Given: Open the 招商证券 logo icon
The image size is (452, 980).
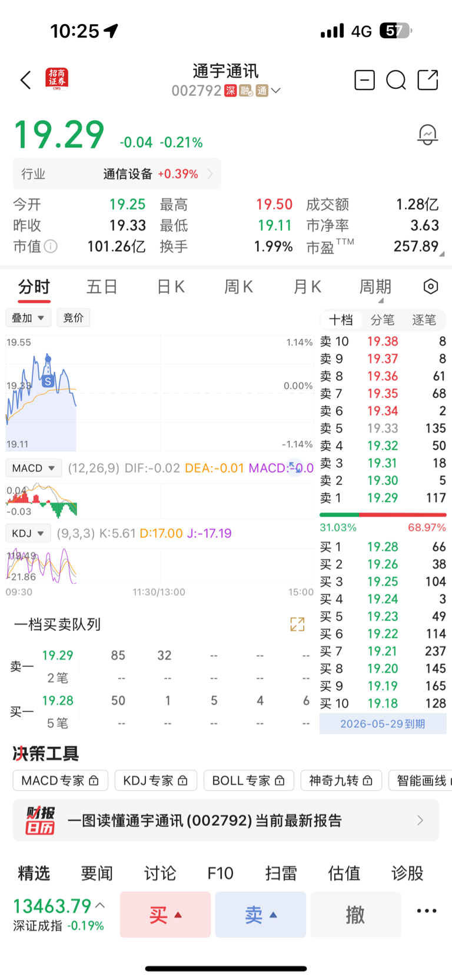Looking at the screenshot, I should tap(57, 79).
